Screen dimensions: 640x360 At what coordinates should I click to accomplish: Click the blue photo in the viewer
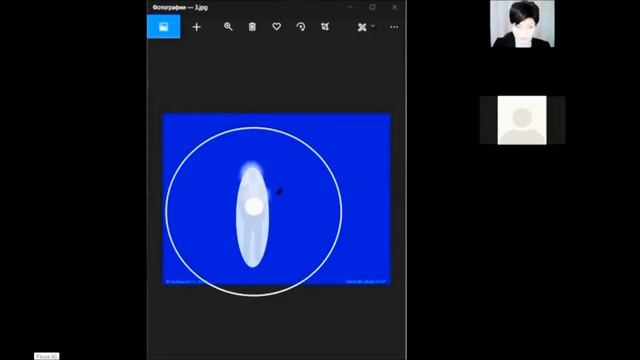[x=277, y=199]
